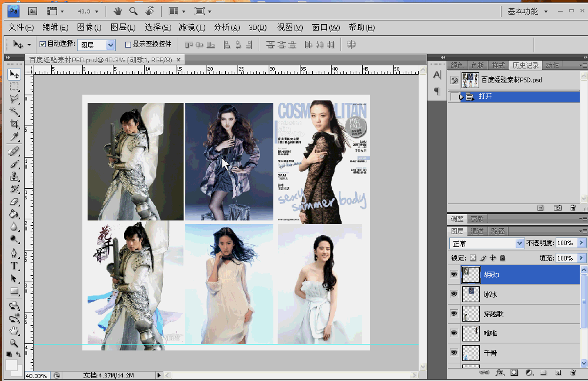Switch foreground and background colors
Image resolution: width=588 pixels, height=381 pixels.
point(18,354)
